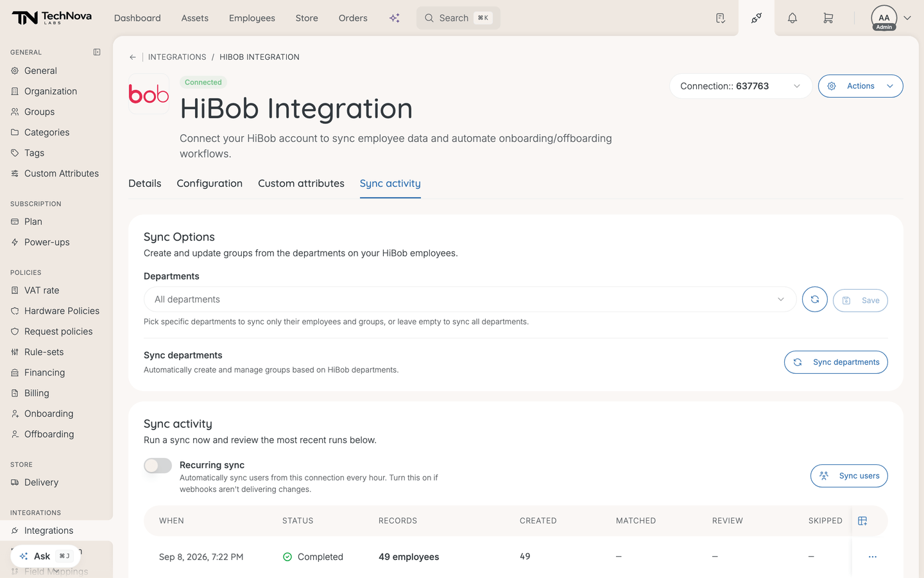The height and width of the screenshot is (578, 924).
Task: Switch to the Details tab
Action: tap(145, 184)
